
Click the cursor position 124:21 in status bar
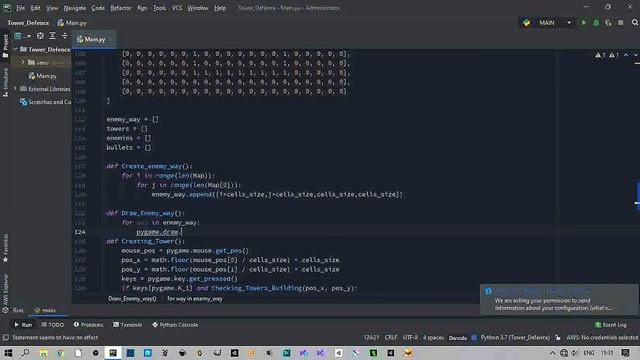[371, 338]
